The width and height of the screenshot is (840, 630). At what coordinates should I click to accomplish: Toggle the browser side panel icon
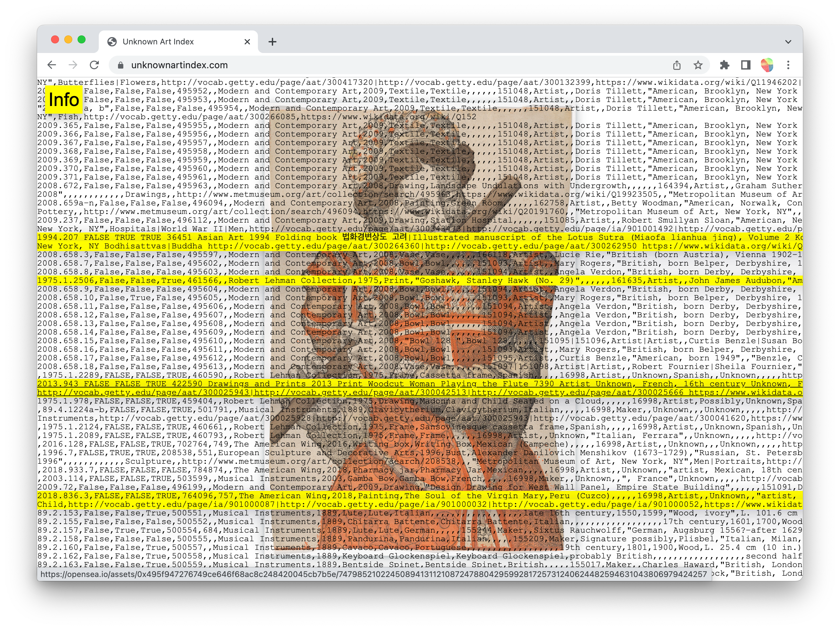[x=746, y=65]
